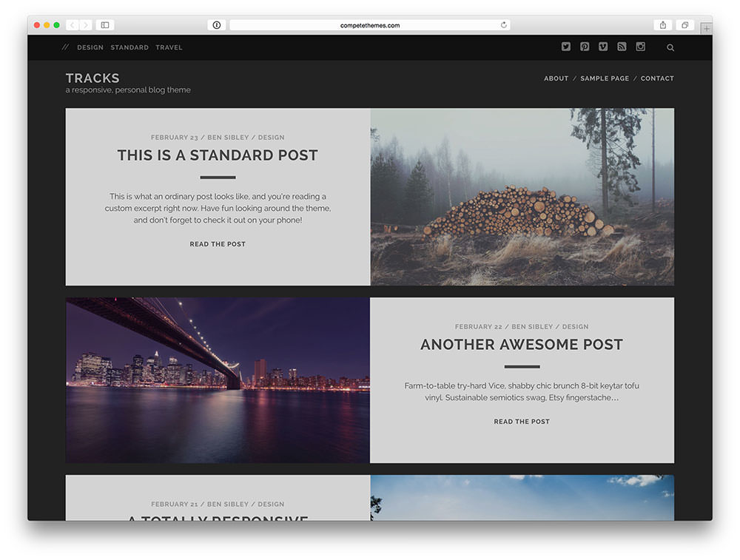Open the Safari share button
Image resolution: width=740 pixels, height=560 pixels.
[663, 25]
